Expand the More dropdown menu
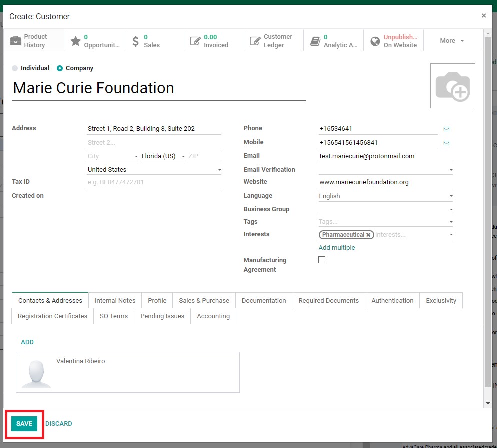497x448 pixels. (x=452, y=41)
